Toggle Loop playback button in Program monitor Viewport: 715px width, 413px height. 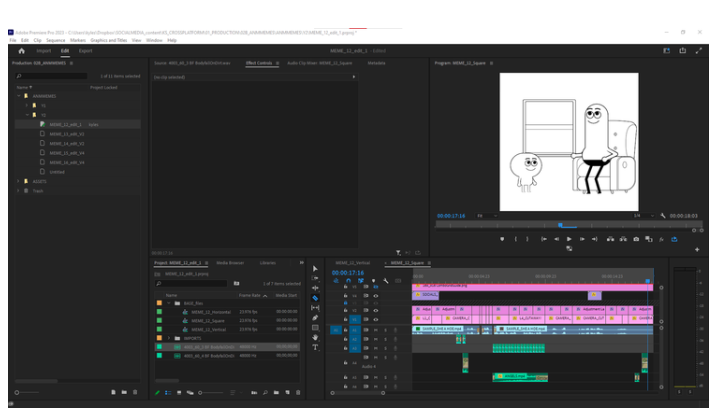(674, 239)
